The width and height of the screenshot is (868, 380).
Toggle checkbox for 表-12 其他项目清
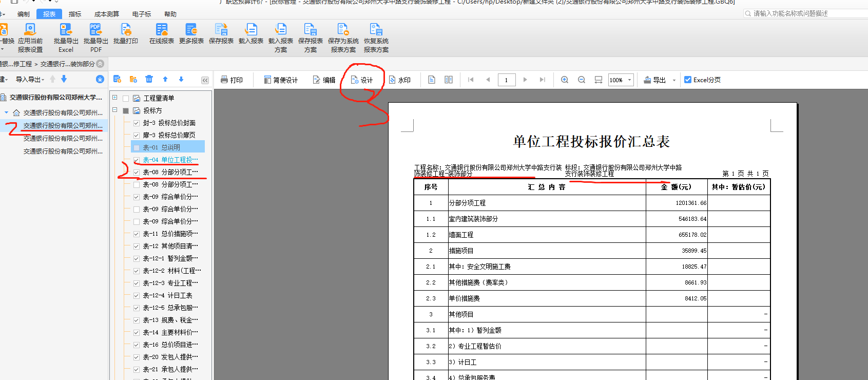pyautogui.click(x=137, y=246)
